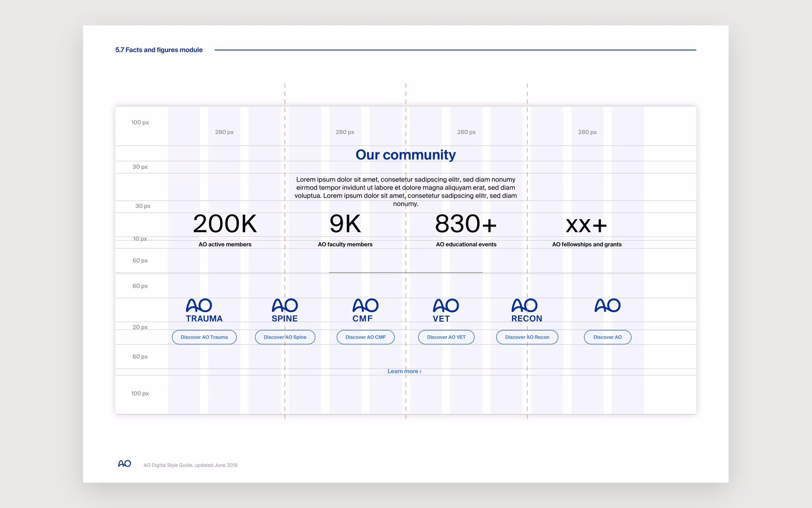Select the AO educational events label
Screen dimensions: 812x508
[x=466, y=244]
